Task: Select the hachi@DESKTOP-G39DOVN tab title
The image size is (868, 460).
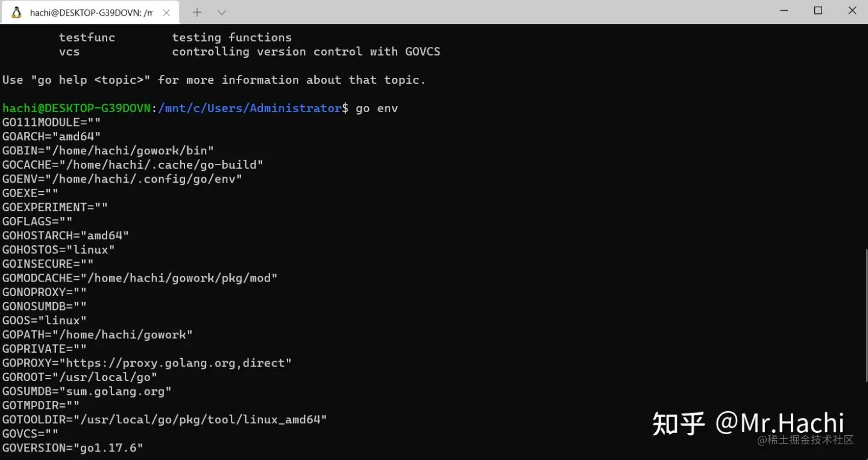Action: coord(91,12)
